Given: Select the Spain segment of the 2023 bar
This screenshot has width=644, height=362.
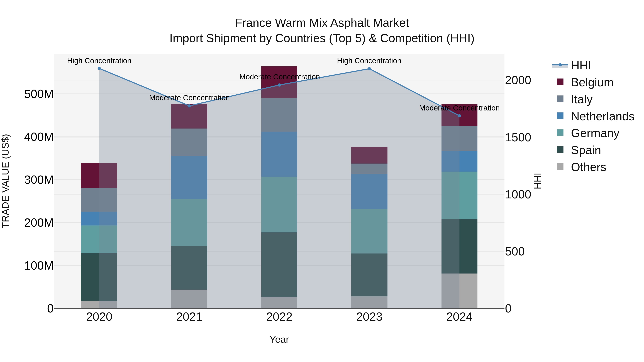Looking at the screenshot, I should (x=369, y=275).
